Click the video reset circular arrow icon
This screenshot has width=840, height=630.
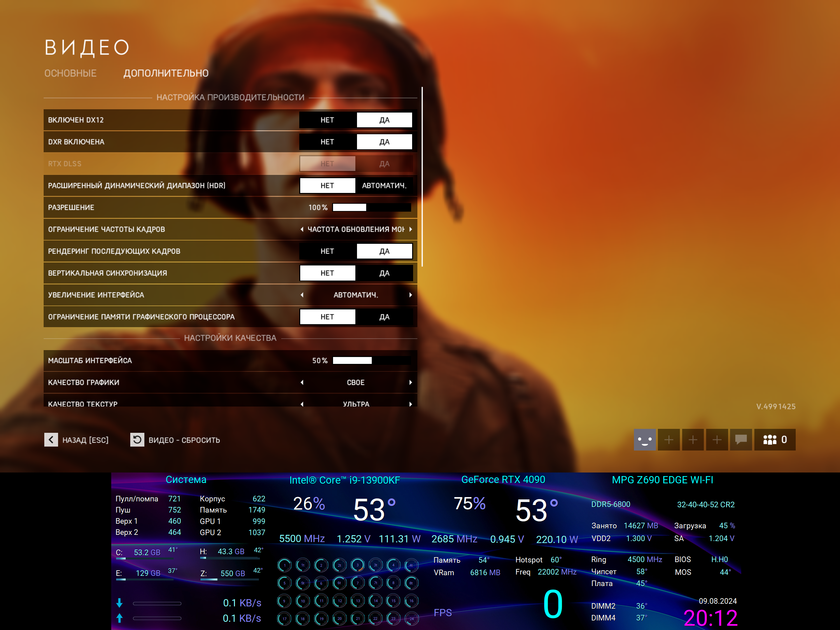pos(137,440)
